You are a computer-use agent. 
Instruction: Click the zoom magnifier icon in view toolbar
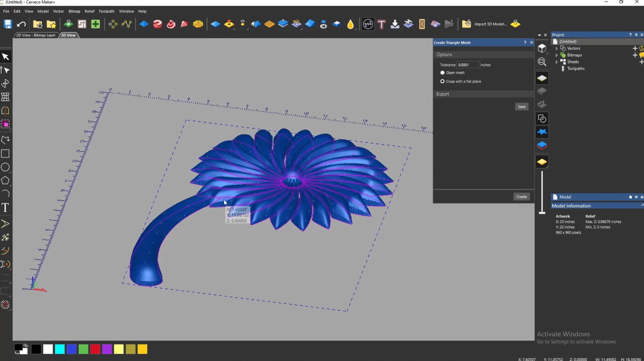point(542,62)
